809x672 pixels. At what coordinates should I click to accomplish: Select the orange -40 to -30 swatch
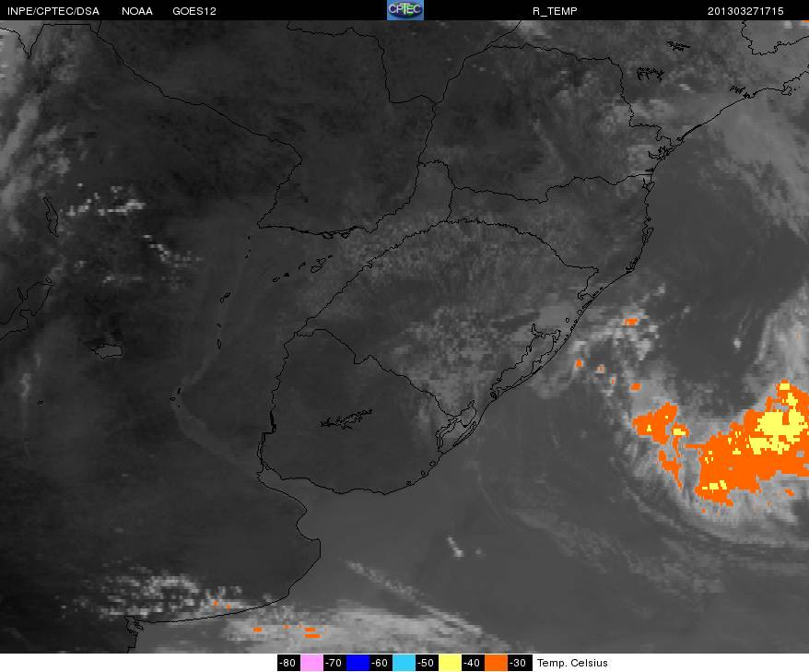(496, 663)
